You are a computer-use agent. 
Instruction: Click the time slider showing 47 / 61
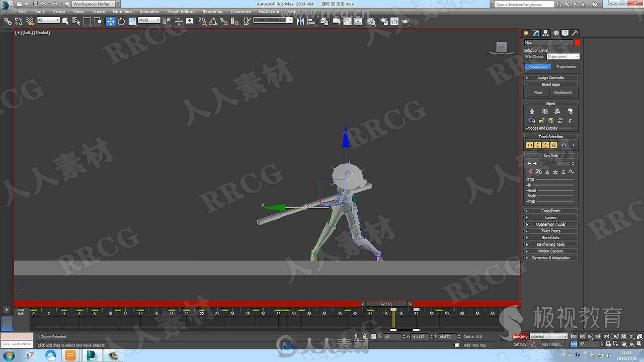click(386, 304)
